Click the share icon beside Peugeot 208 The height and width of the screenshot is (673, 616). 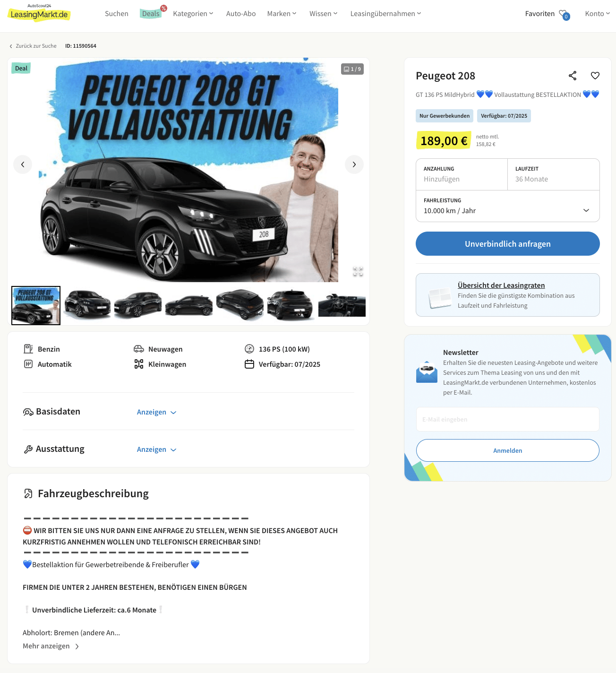[573, 76]
